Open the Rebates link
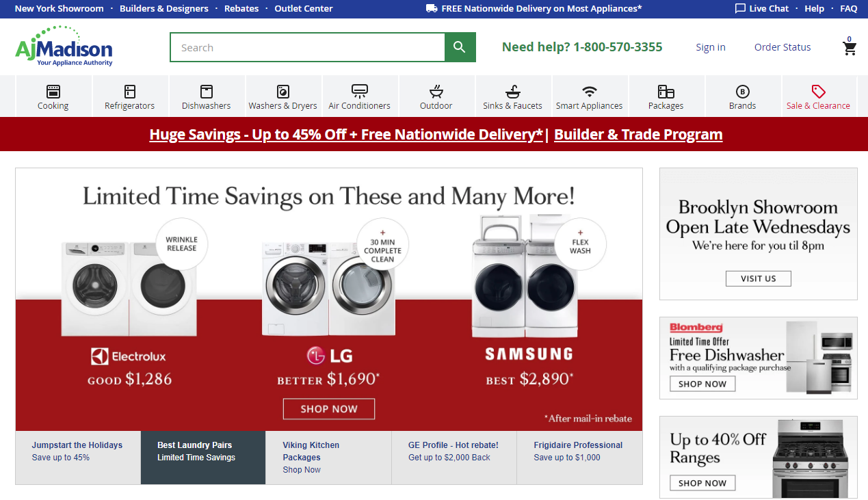This screenshot has width=868, height=500. pyautogui.click(x=241, y=9)
